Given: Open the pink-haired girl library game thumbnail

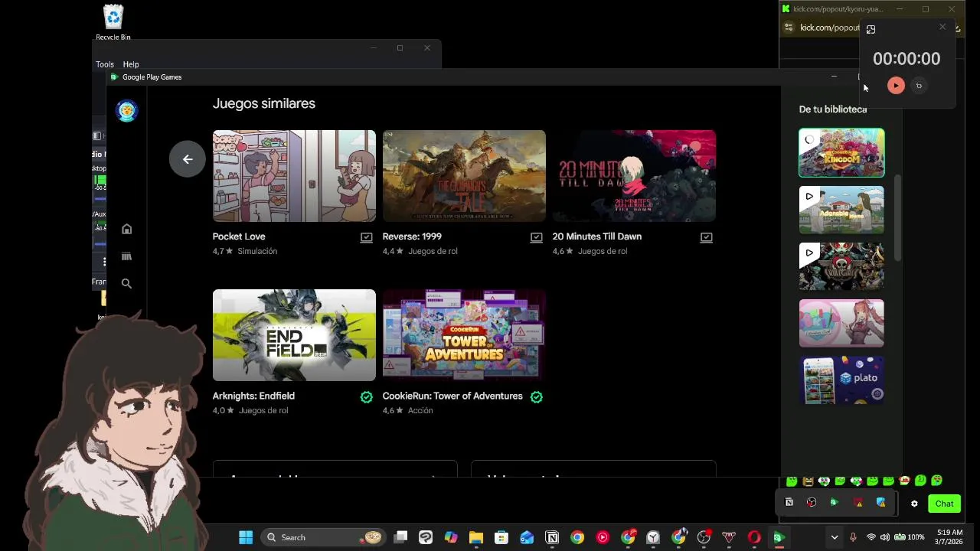Looking at the screenshot, I should 841,323.
